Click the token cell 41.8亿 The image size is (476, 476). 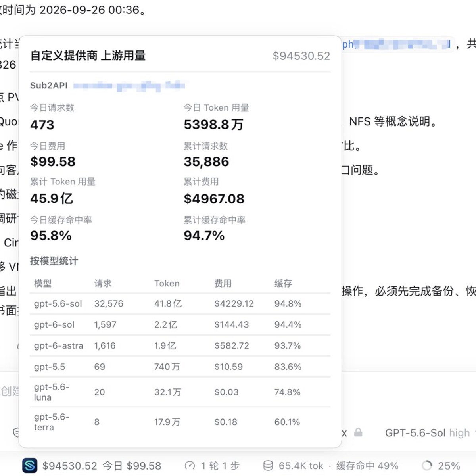(168, 304)
